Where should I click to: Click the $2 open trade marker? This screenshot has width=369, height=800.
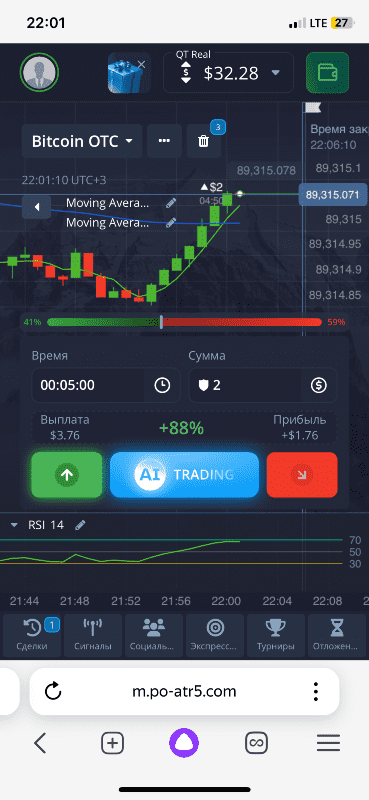(212, 187)
